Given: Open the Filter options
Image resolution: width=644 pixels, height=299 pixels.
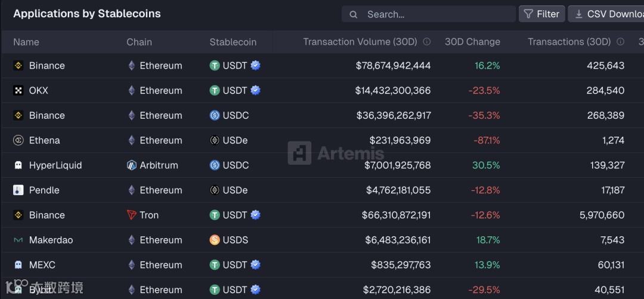Looking at the screenshot, I should (541, 14).
